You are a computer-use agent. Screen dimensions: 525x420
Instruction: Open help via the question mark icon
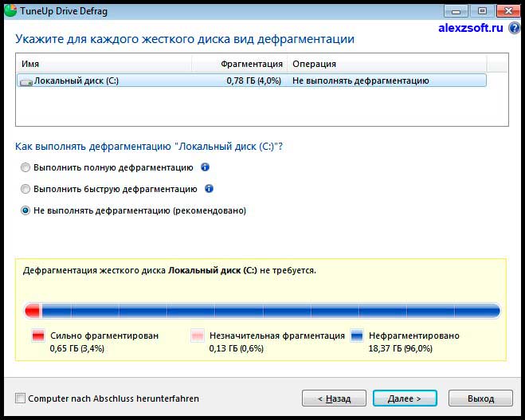pyautogui.click(x=515, y=28)
